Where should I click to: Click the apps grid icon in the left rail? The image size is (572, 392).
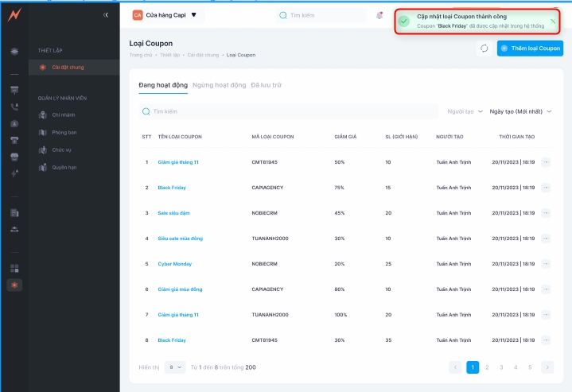14,269
